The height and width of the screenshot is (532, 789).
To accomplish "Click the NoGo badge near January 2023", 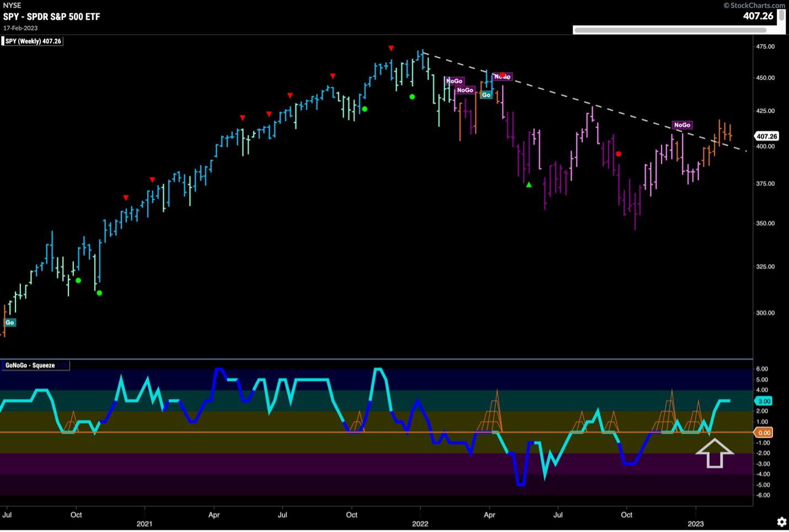I will pyautogui.click(x=682, y=125).
